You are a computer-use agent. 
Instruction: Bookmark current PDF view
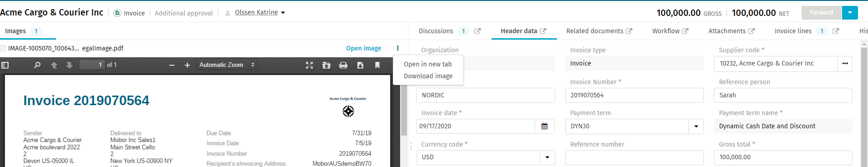coord(377,65)
